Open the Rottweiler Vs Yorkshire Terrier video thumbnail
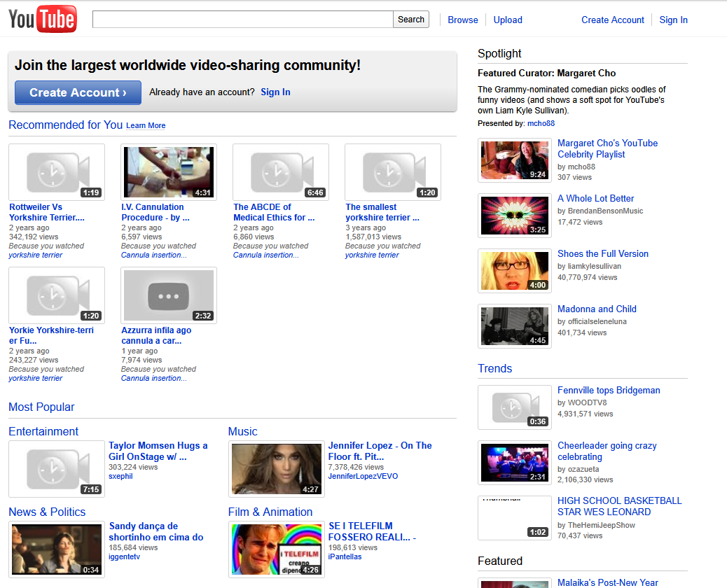The image size is (727, 588). click(56, 171)
